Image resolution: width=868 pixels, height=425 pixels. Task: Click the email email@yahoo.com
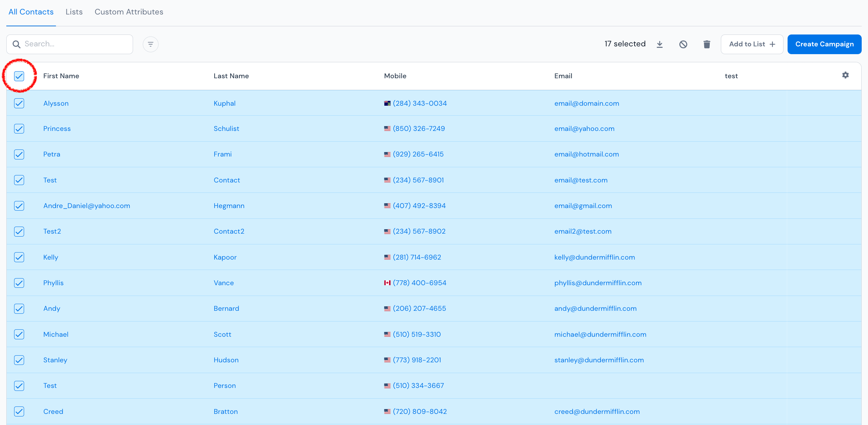click(x=584, y=129)
